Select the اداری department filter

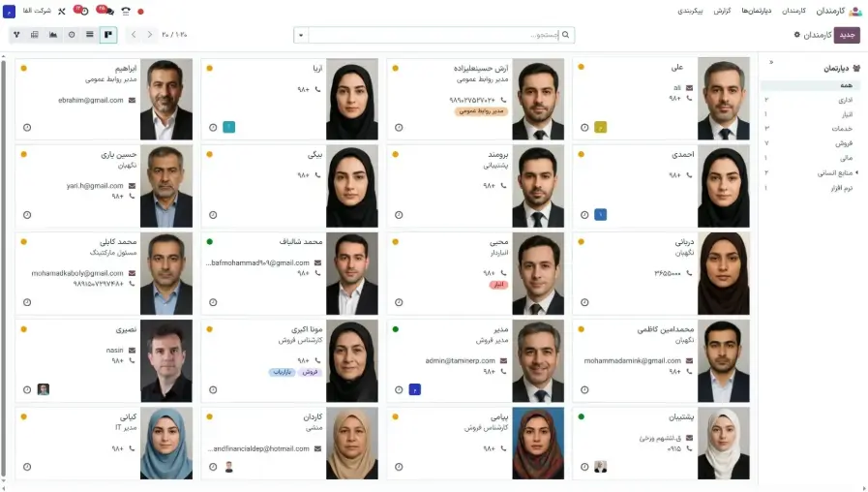tap(846, 100)
